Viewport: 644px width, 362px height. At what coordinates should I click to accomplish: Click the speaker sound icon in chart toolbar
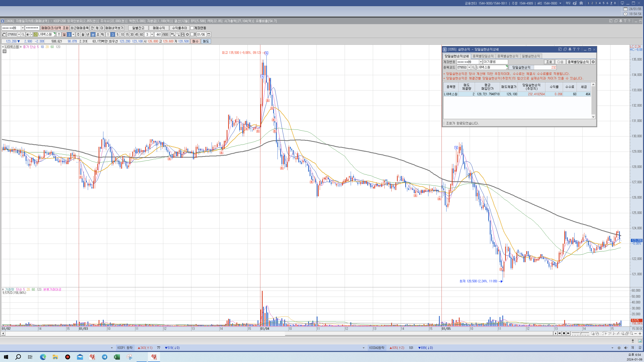[x=28, y=34]
